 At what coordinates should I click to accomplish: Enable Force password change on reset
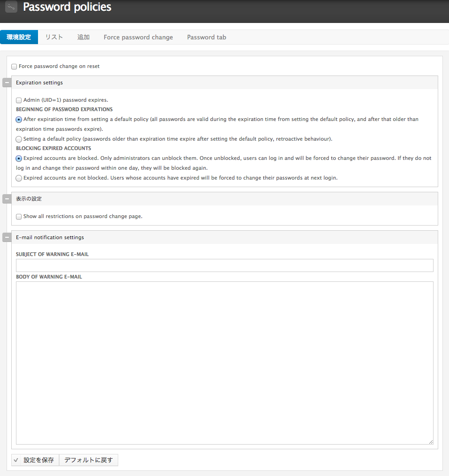14,67
